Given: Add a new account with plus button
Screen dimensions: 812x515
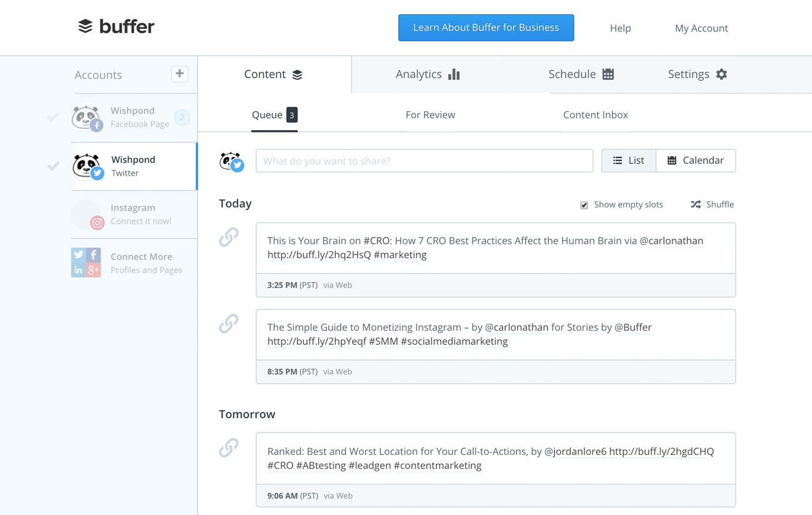Looking at the screenshot, I should point(179,74).
